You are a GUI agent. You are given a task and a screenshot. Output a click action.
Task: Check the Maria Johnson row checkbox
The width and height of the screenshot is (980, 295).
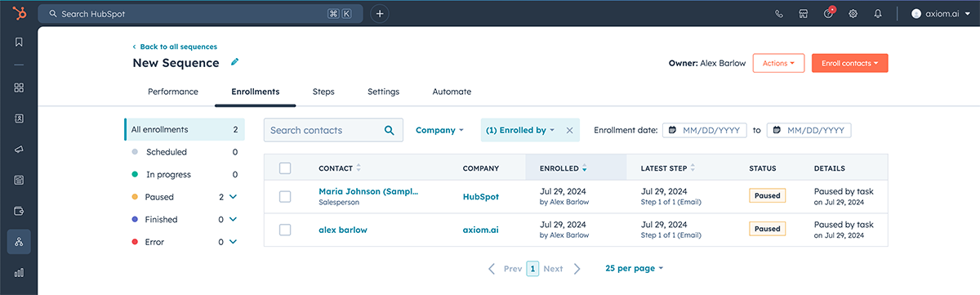(x=285, y=196)
